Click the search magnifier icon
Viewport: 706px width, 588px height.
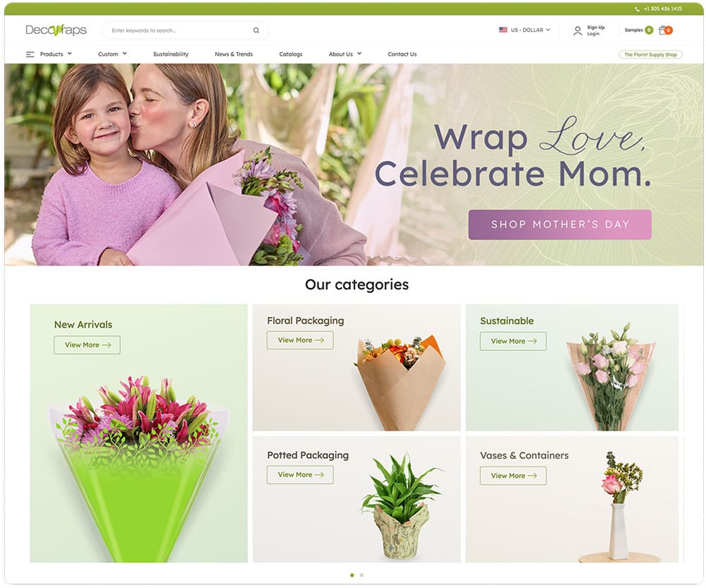[x=256, y=30]
